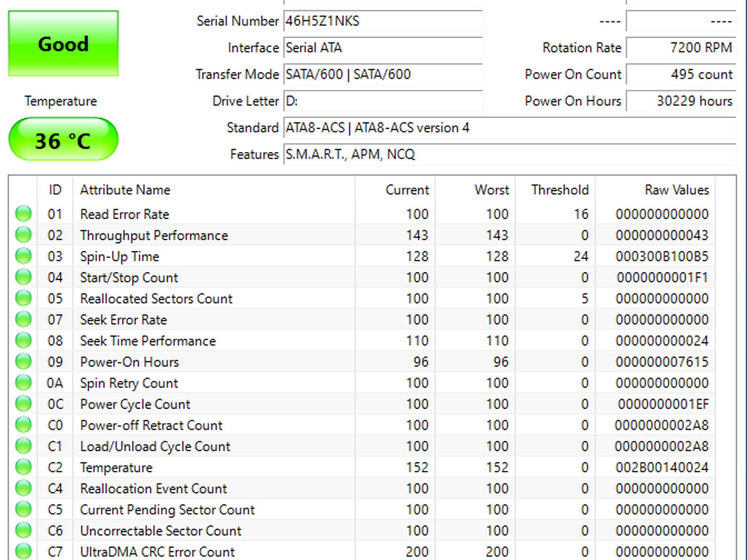Click the green light beside UltraDMA CRC Error Count
Image resolution: width=747 pixels, height=560 pixels.
[x=23, y=551]
